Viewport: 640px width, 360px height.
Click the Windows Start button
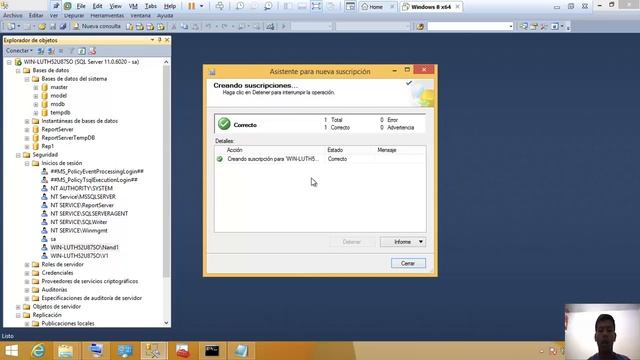coord(11,351)
